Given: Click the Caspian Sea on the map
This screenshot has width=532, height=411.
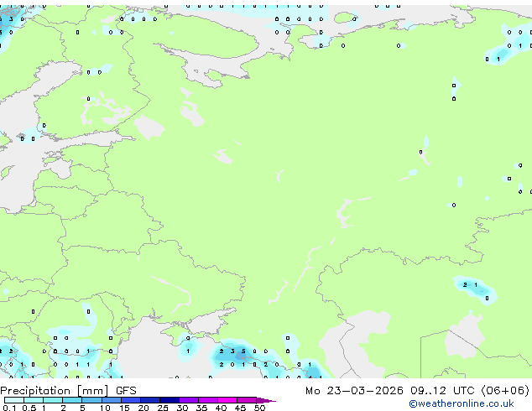Looking at the screenshot, I should (x=365, y=336).
